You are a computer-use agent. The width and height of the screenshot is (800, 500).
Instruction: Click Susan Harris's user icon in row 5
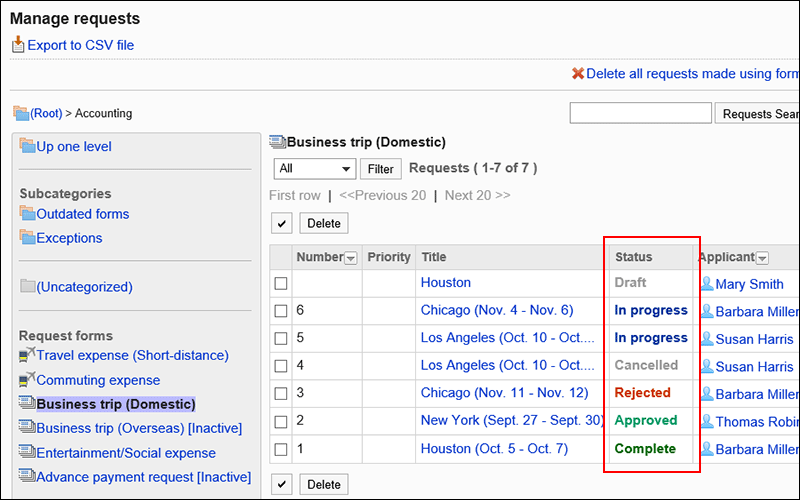pos(707,338)
